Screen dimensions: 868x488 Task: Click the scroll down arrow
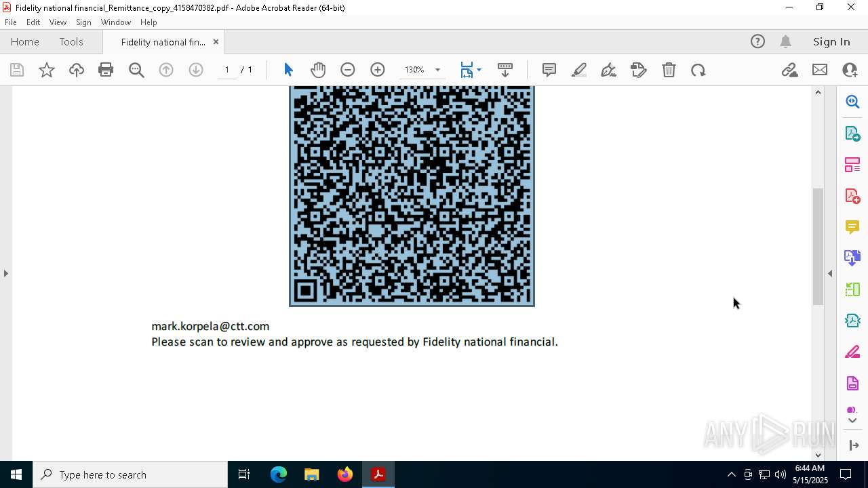click(818, 455)
